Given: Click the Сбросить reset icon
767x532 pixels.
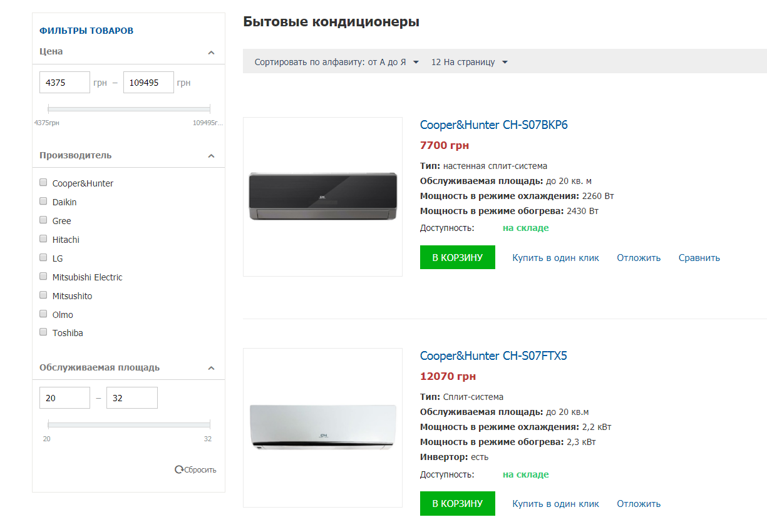Looking at the screenshot, I should [x=179, y=469].
